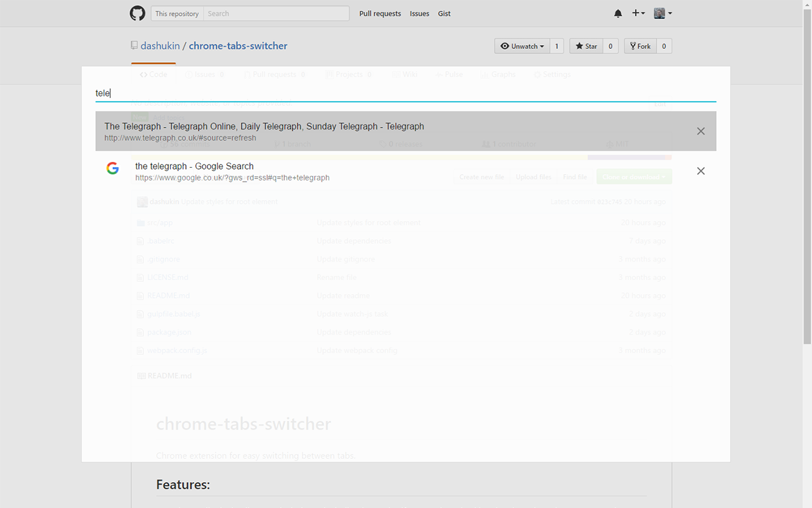
Task: Switch to The Telegraph tab result
Action: [406, 131]
